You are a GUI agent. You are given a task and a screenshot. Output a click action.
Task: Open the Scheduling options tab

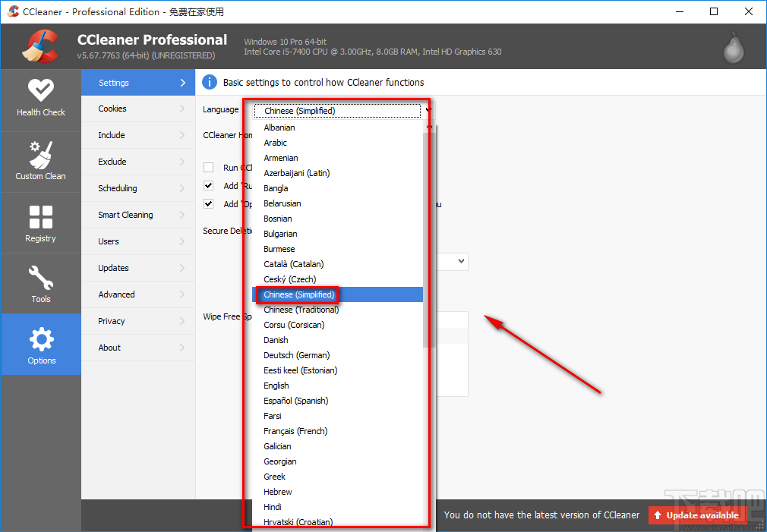pos(138,188)
